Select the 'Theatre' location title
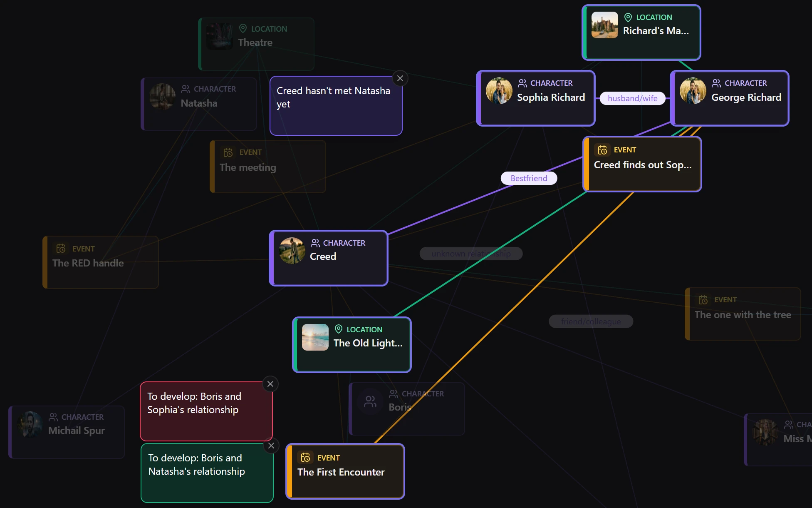This screenshot has width=812, height=508. click(255, 42)
